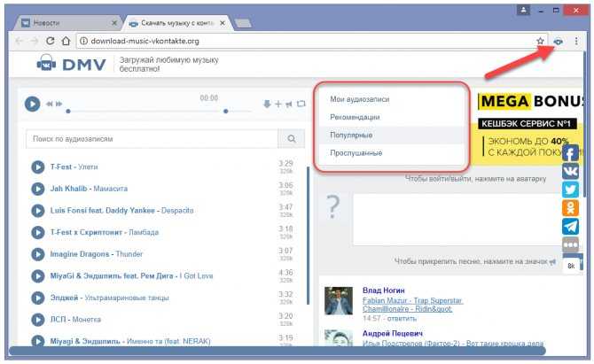This screenshot has height=364, width=594.
Task: Share the page on VK
Action: point(570,172)
